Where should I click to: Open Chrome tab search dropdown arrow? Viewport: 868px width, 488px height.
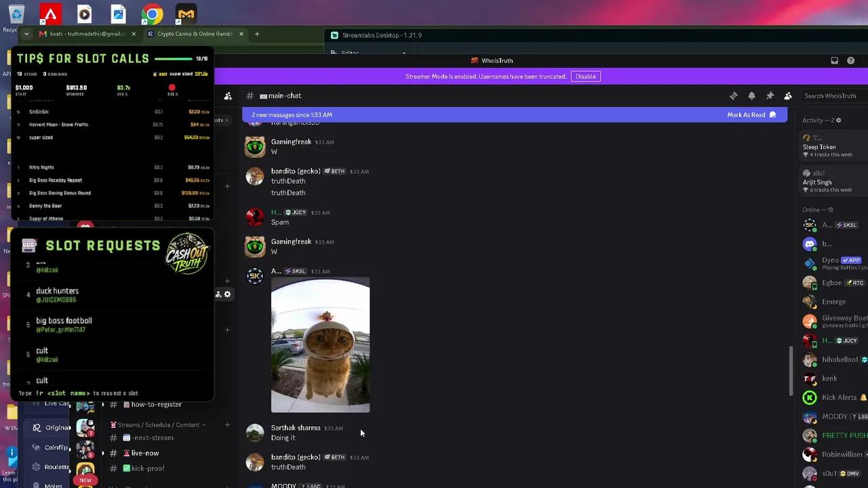pos(26,34)
